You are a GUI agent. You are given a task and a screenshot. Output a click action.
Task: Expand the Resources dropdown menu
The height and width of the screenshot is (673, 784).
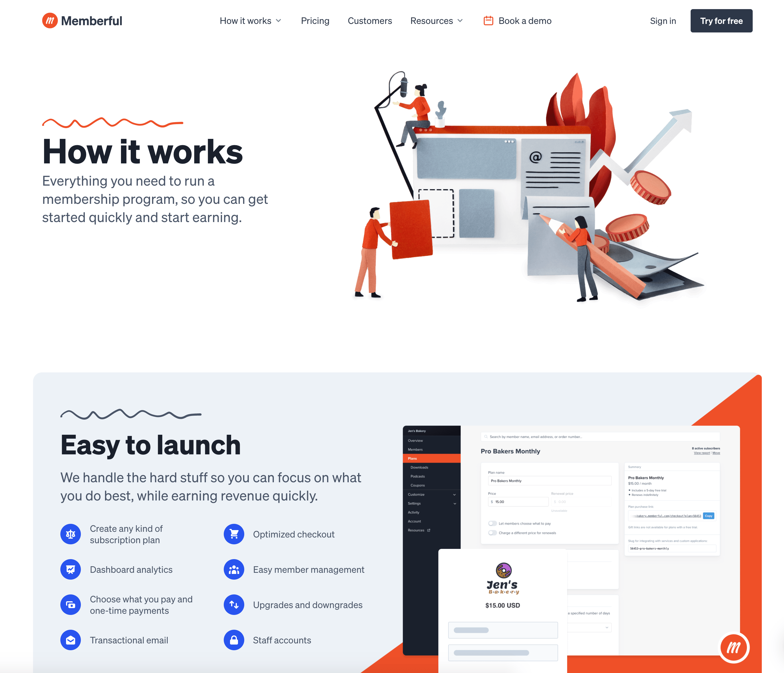coord(437,20)
